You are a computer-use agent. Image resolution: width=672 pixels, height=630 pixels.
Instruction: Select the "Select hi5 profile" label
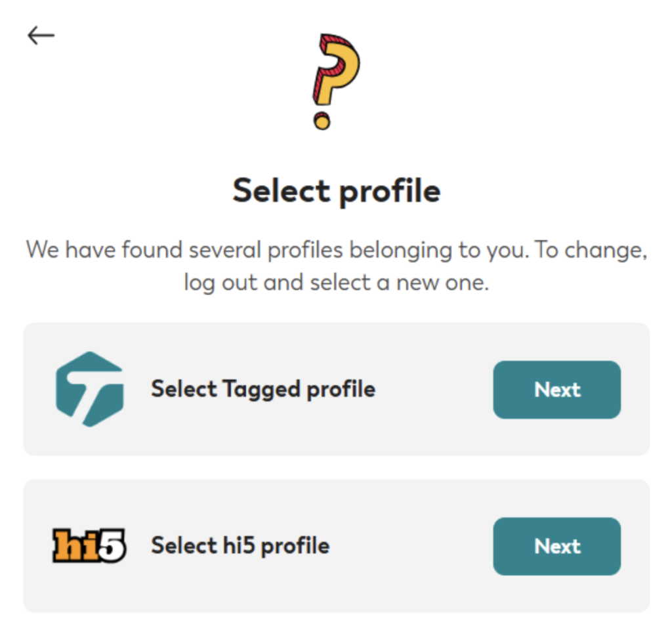(240, 546)
